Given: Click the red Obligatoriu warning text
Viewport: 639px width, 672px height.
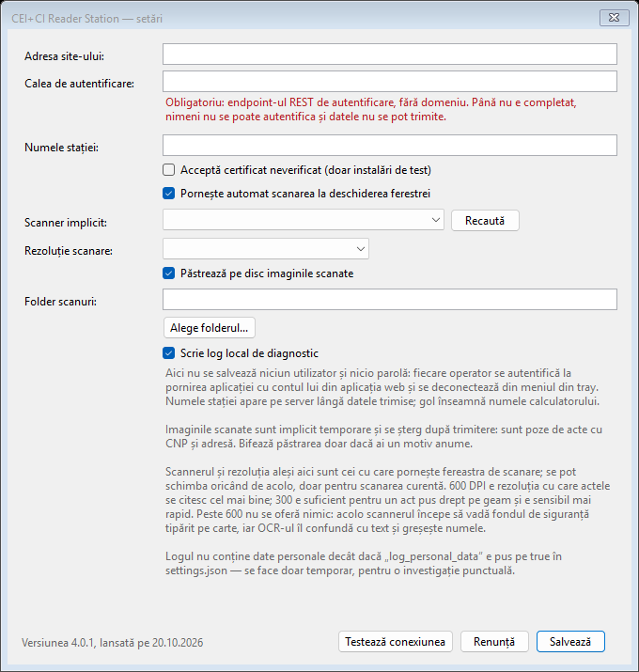Looking at the screenshot, I should (371, 109).
